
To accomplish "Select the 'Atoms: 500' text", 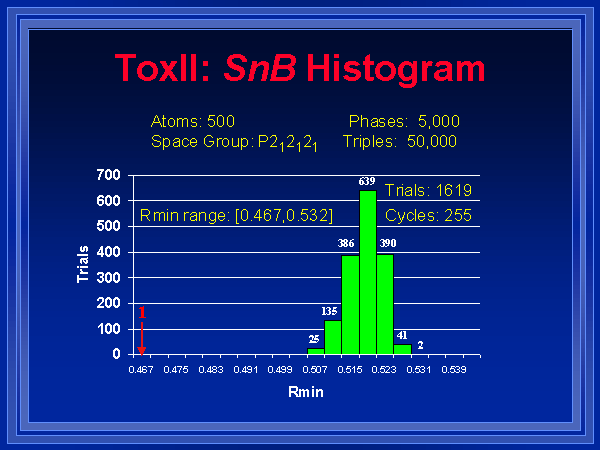I will [192, 121].
